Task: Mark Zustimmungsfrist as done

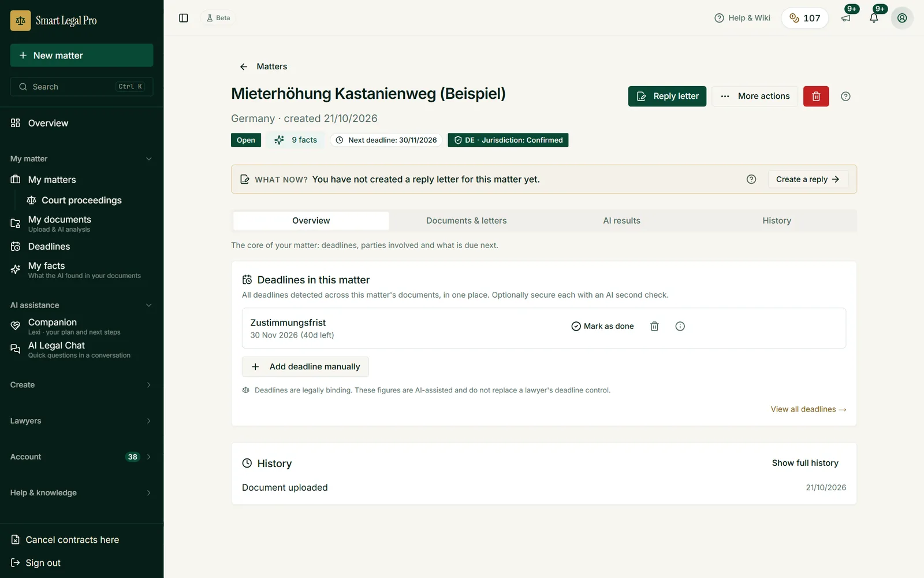Action: click(602, 326)
